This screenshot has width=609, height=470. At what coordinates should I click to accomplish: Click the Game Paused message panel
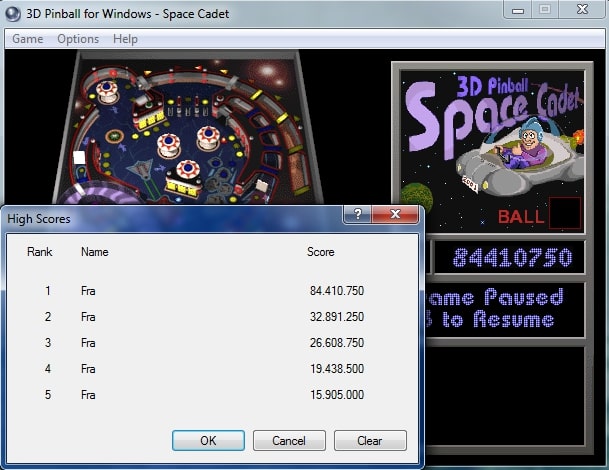pos(500,309)
